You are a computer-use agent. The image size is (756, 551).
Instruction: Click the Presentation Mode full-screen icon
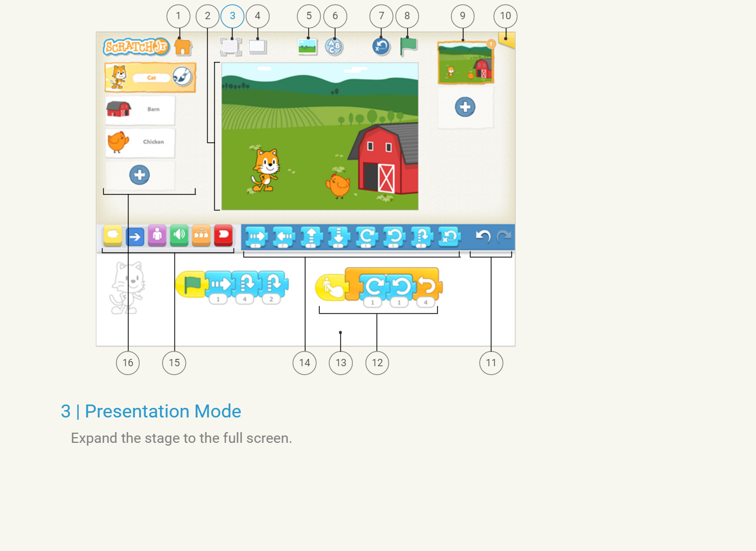(231, 47)
